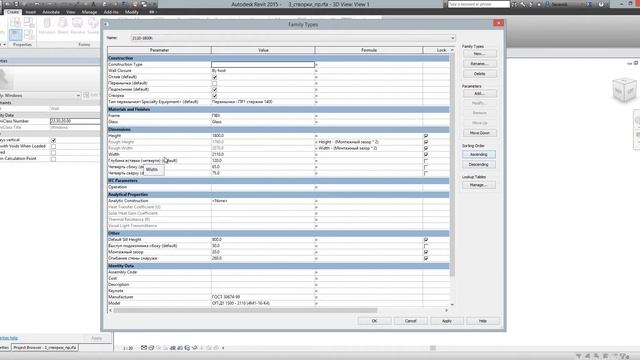Switch to the Project Browser tab
640x360 pixels.
45,348
